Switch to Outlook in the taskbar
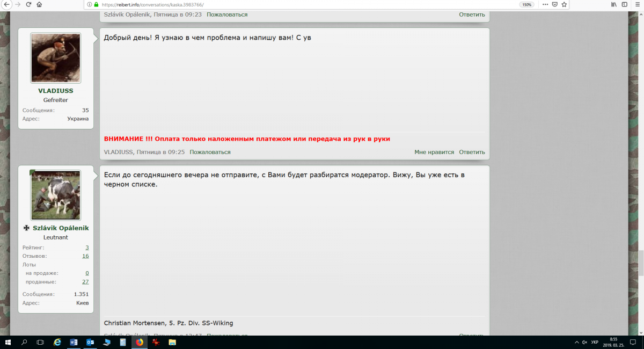The width and height of the screenshot is (644, 349). tap(90, 342)
